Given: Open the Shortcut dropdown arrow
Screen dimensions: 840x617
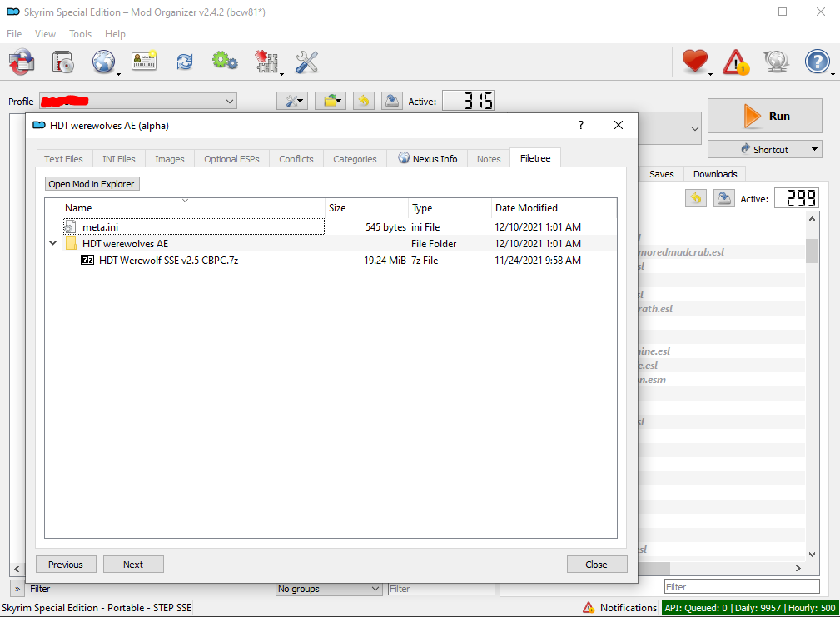Looking at the screenshot, I should pos(814,149).
